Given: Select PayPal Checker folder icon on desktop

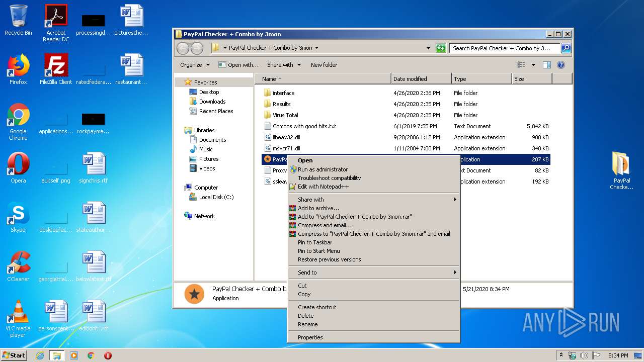Looking at the screenshot, I should tap(622, 171).
